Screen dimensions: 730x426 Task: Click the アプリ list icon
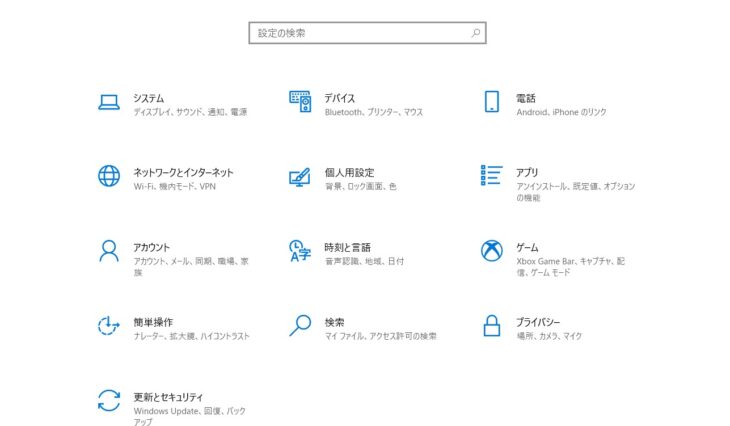click(492, 175)
